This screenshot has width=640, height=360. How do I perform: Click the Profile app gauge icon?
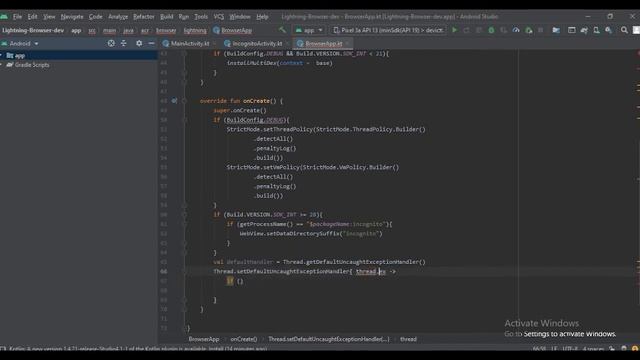click(x=516, y=30)
